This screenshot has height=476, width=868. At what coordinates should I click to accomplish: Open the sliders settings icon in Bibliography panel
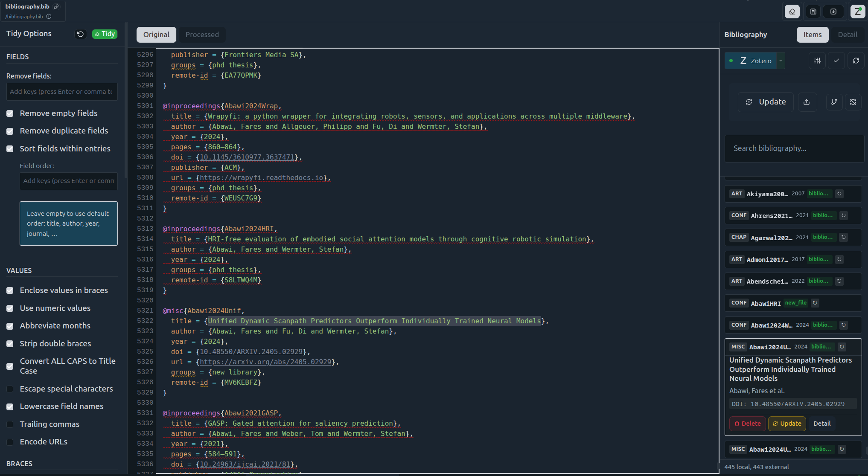817,61
